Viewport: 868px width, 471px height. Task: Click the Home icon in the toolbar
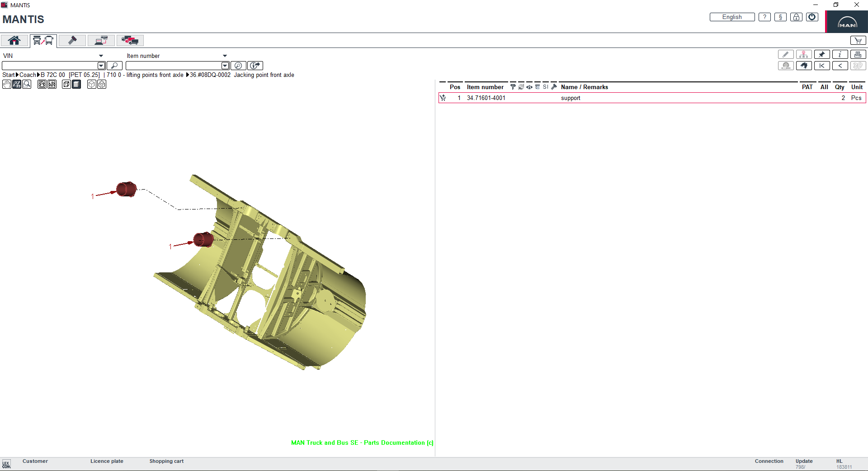(x=14, y=40)
